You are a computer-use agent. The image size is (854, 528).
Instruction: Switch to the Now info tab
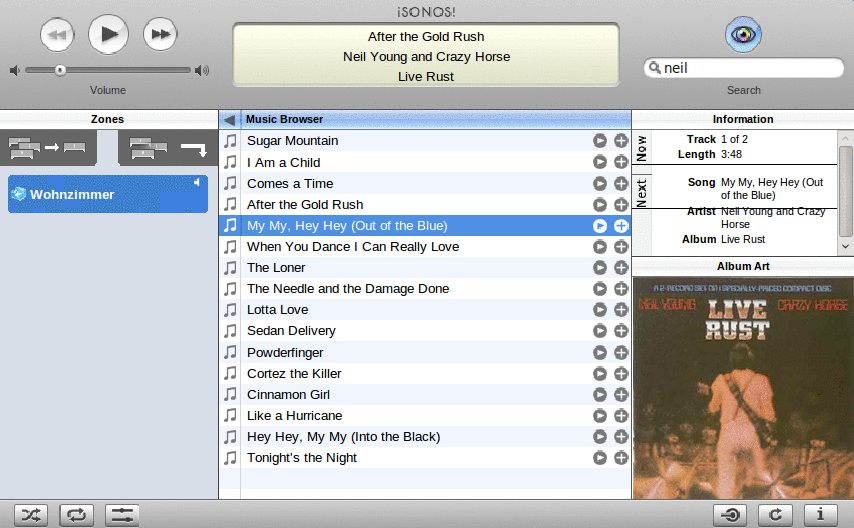coord(642,148)
